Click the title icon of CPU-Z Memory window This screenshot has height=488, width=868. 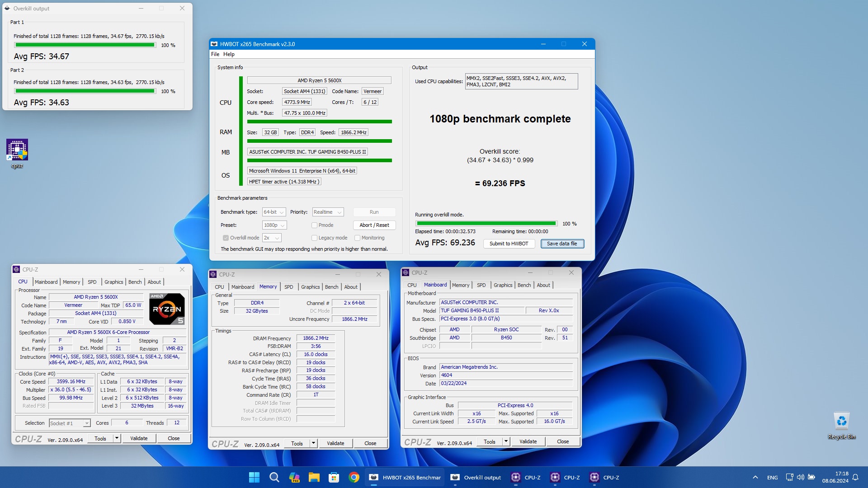pos(213,274)
